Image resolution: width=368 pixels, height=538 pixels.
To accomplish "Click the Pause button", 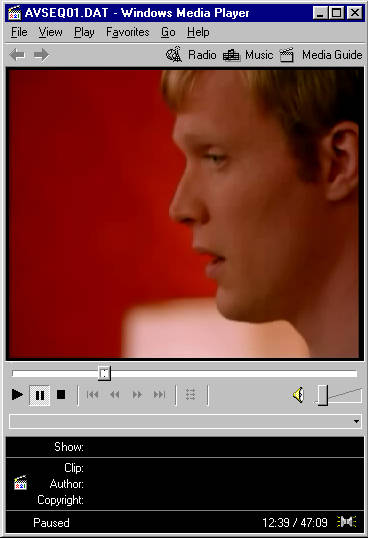I will pos(39,396).
